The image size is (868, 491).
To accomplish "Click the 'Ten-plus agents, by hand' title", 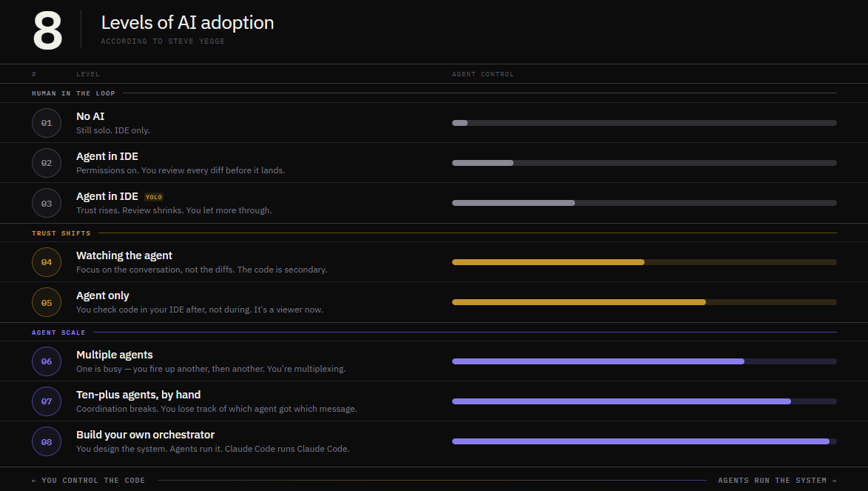I will pos(138,395).
